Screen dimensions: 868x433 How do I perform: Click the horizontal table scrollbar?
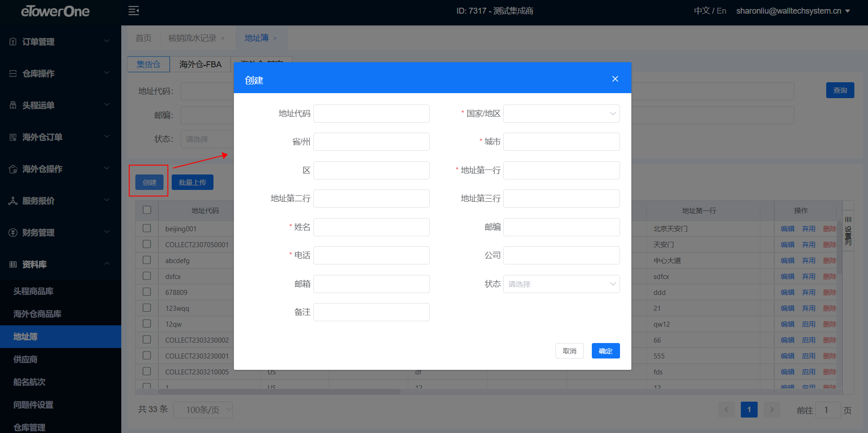coord(279,391)
